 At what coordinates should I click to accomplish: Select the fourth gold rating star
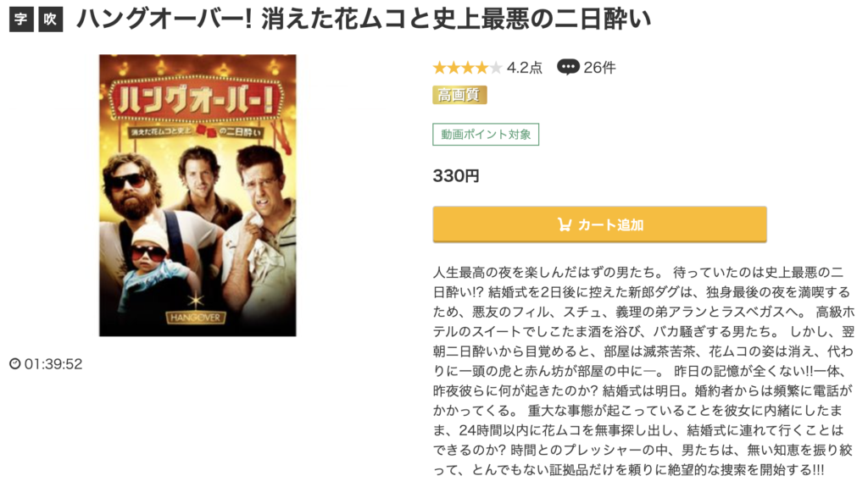click(482, 68)
